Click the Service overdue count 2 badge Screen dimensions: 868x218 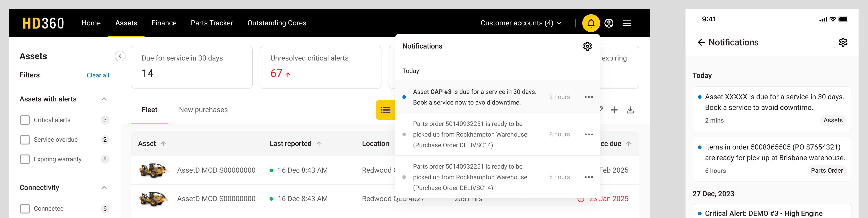click(105, 140)
